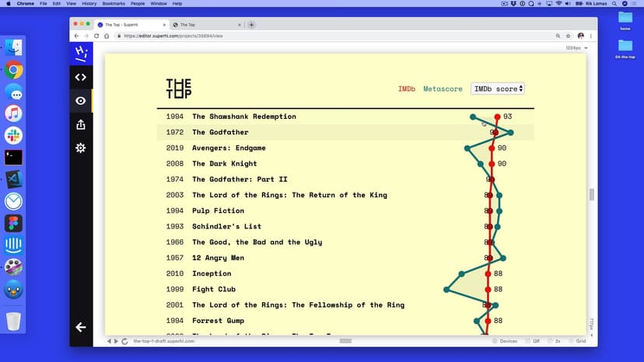Click red IMDb data point for Inception
Screen dimensions: 644x362
[488, 273]
